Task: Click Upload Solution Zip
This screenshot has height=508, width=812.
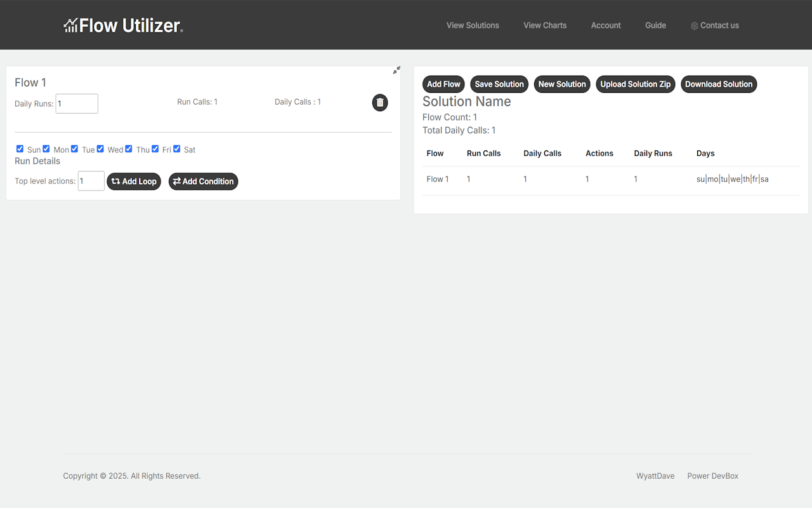Action: (x=635, y=84)
